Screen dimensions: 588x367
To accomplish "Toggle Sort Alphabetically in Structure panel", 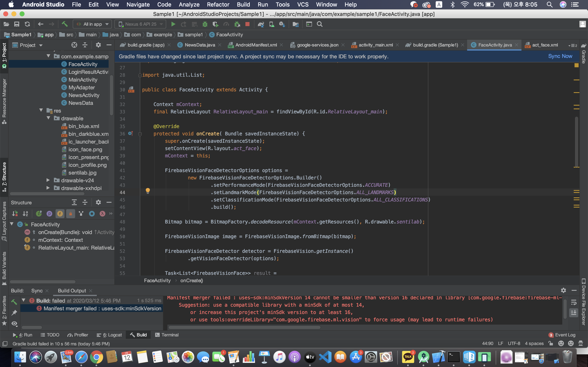I will (x=25, y=214).
